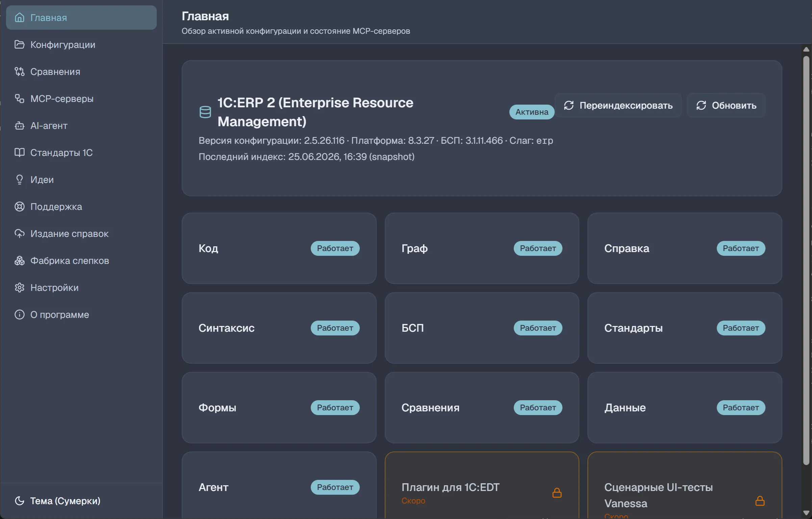
Task: Click the server icon next to MCP-серверы
Action: [20, 99]
